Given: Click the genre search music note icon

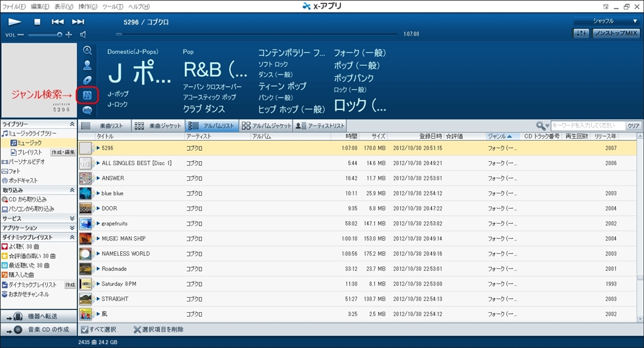Looking at the screenshot, I should (x=87, y=95).
